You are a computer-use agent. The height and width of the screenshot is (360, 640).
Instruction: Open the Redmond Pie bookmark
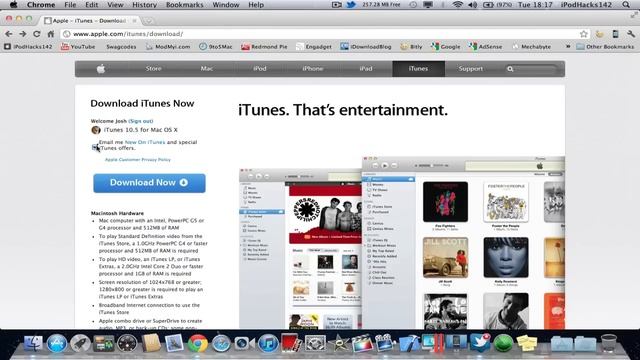pyautogui.click(x=264, y=47)
